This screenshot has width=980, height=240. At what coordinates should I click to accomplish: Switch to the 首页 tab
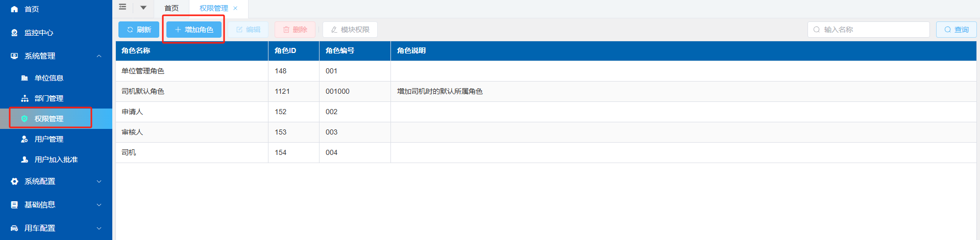[x=171, y=8]
